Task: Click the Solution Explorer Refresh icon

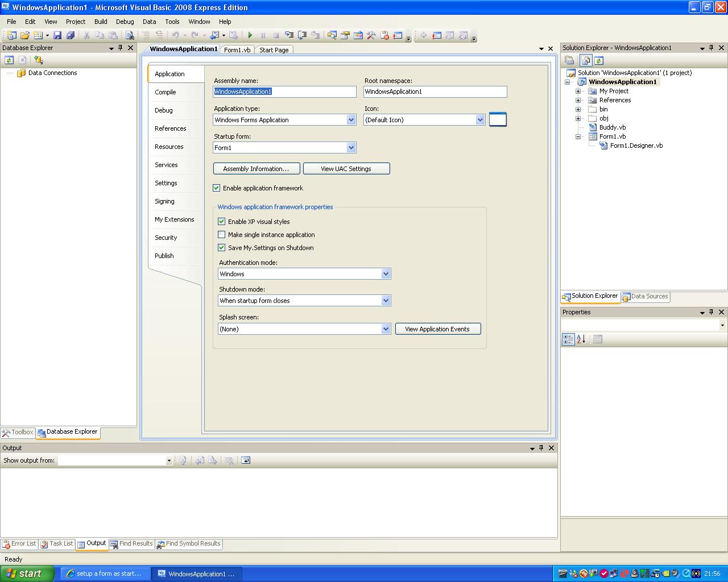Action: click(x=598, y=60)
